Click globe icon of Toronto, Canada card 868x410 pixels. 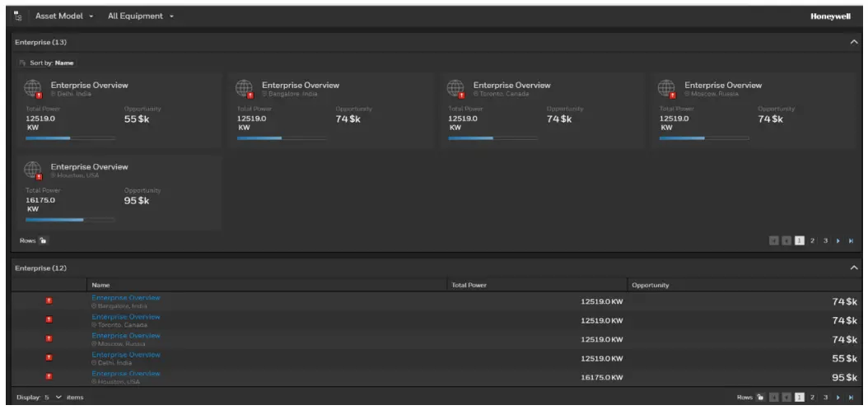[455, 88]
